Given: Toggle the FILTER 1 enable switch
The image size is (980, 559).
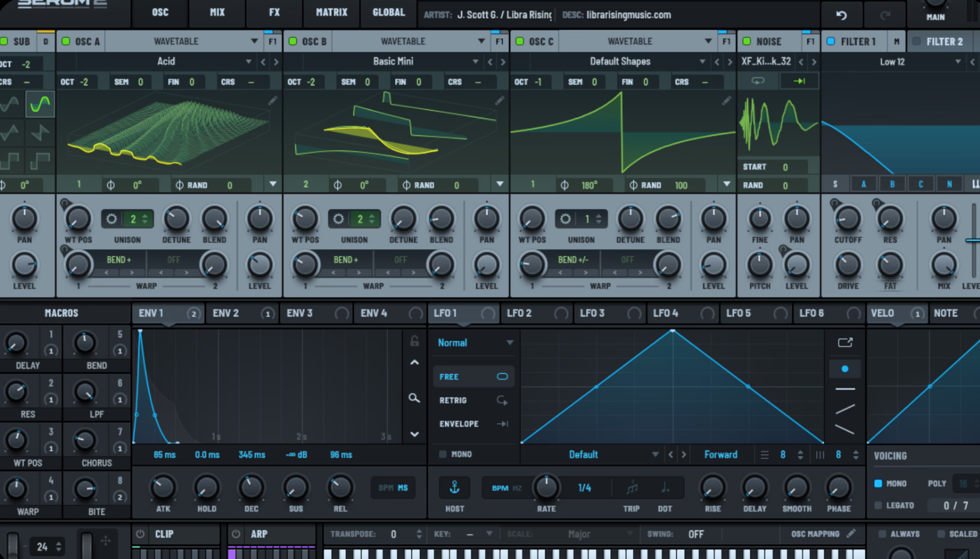Looking at the screenshot, I should click(831, 41).
